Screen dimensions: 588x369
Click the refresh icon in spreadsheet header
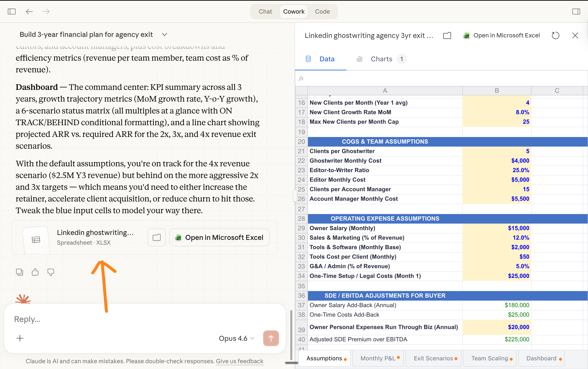pos(555,36)
